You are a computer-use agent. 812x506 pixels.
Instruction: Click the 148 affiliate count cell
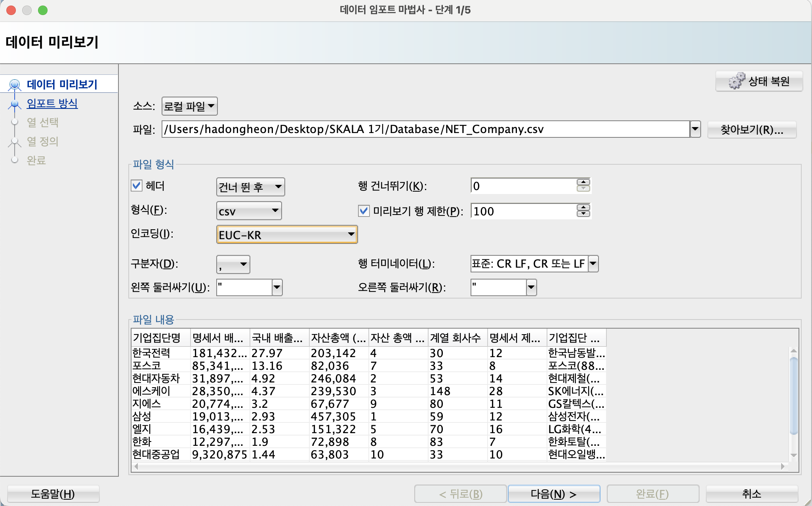pyautogui.click(x=458, y=391)
